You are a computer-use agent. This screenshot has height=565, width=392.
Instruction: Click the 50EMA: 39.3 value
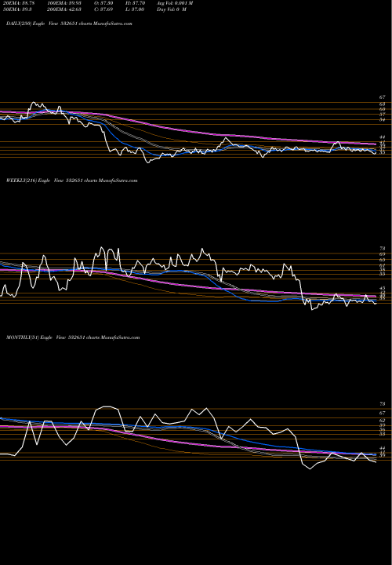(x=17, y=9)
